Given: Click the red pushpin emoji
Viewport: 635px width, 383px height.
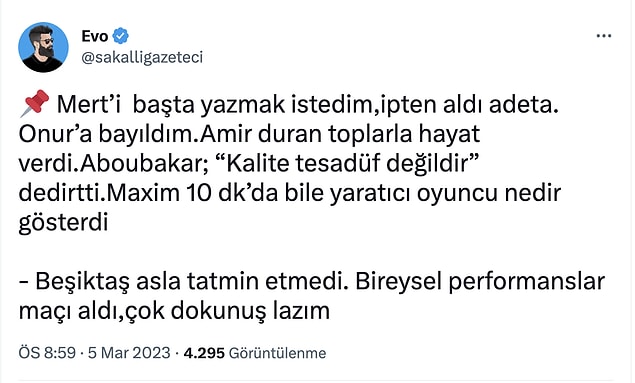Looking at the screenshot, I should click(x=34, y=103).
